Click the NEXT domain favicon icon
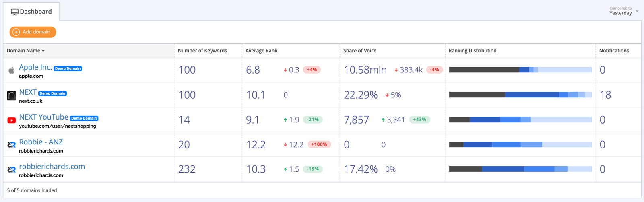 [12, 95]
